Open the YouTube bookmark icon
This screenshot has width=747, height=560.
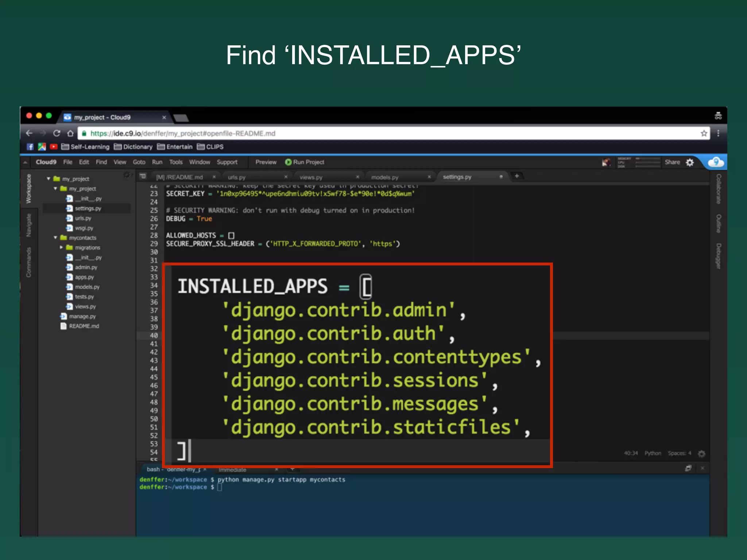pos(54,147)
